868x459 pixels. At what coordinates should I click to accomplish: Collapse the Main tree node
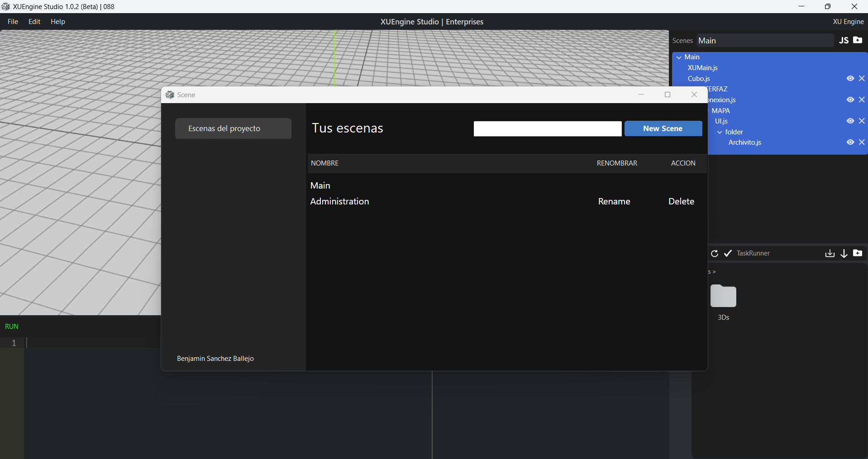tap(679, 57)
